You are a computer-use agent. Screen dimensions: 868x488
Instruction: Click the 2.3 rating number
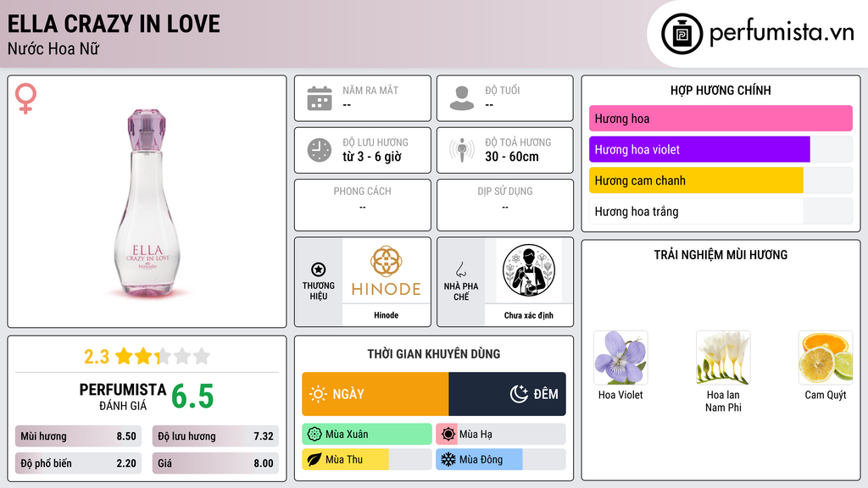(97, 357)
